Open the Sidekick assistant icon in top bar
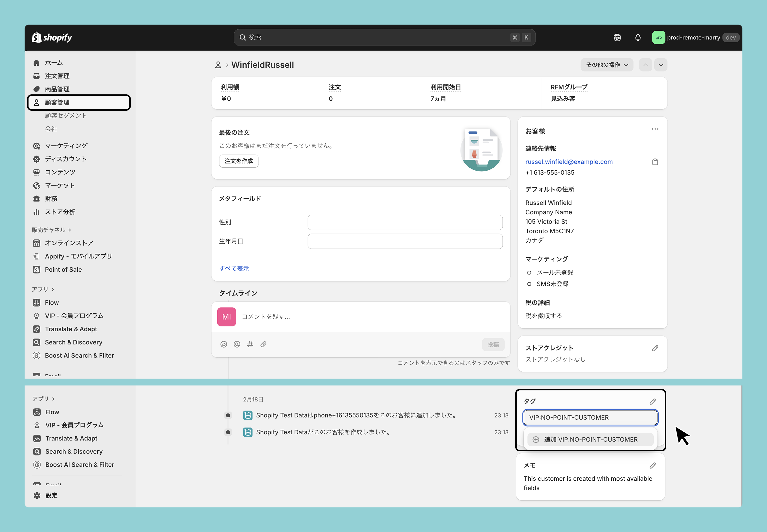 click(x=617, y=37)
